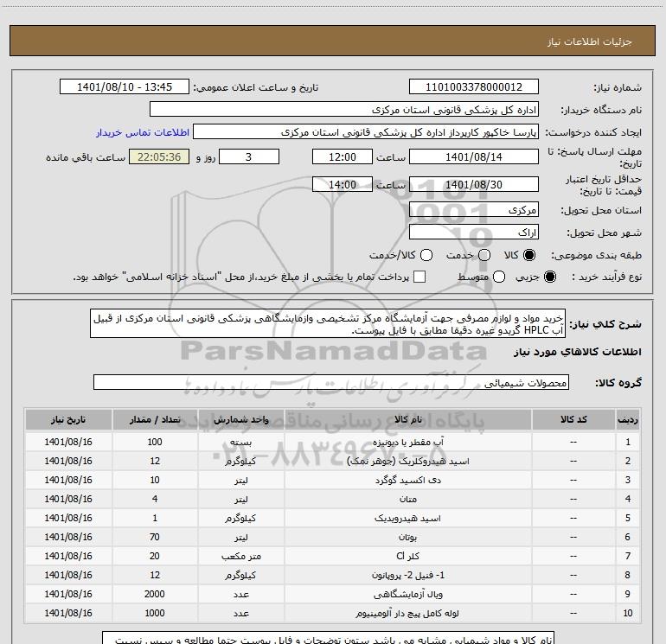Toggle the اسناد خزانه اسلامی payment checkbox

[419, 277]
